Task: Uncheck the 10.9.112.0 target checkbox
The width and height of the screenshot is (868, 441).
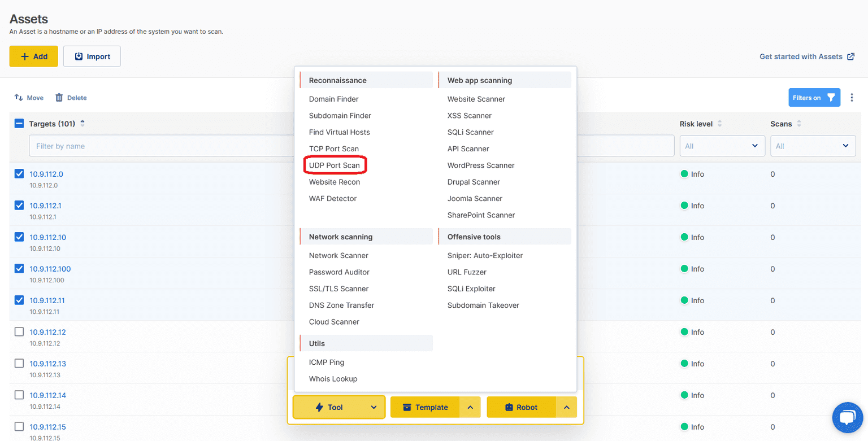Action: (x=18, y=174)
